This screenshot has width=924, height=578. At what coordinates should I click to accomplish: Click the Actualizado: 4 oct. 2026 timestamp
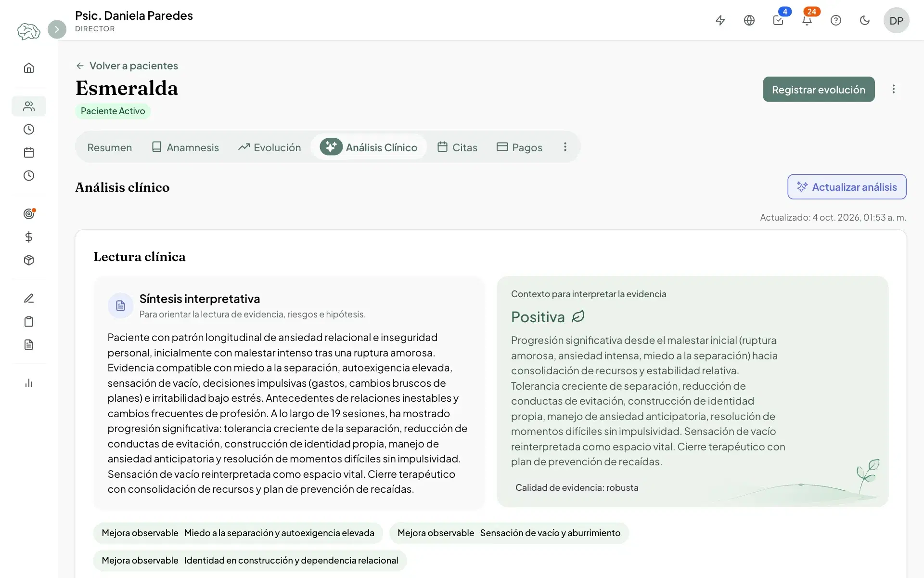click(833, 217)
